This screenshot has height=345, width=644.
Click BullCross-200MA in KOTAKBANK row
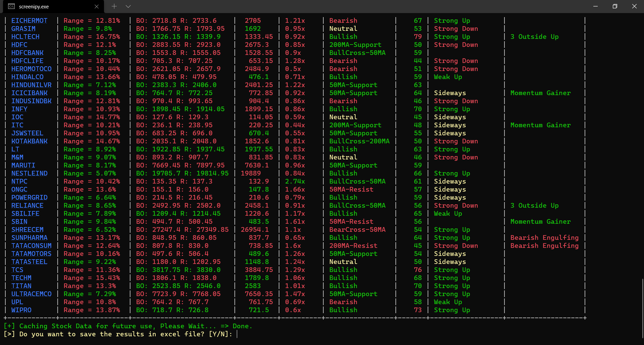click(x=360, y=141)
